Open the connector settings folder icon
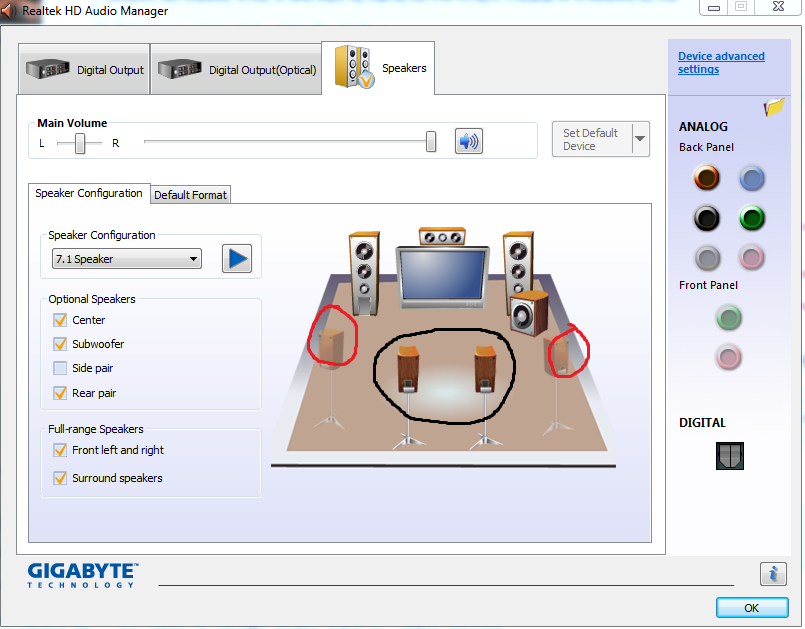Screen dimensions: 805x629 click(774, 107)
